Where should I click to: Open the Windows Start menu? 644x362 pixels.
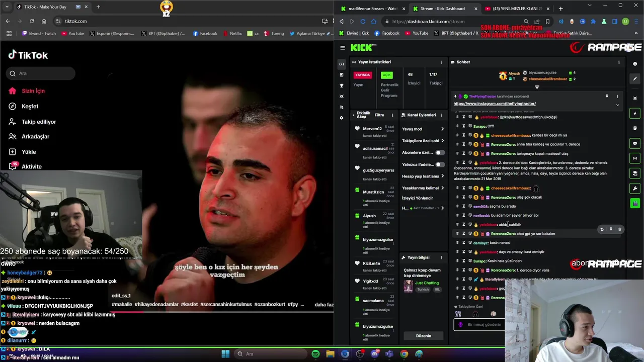[x=225, y=354]
